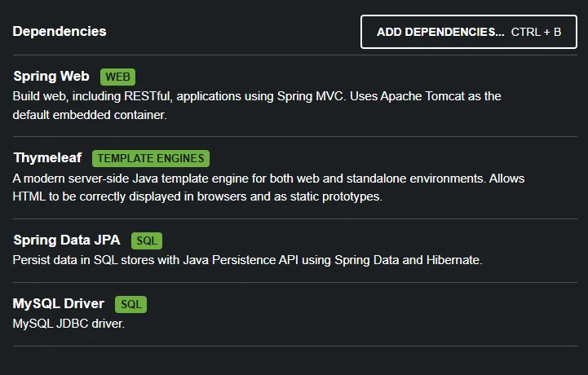This screenshot has width=588, height=375.
Task: Click the SQL badge beside Spring Data JPA
Action: (147, 240)
